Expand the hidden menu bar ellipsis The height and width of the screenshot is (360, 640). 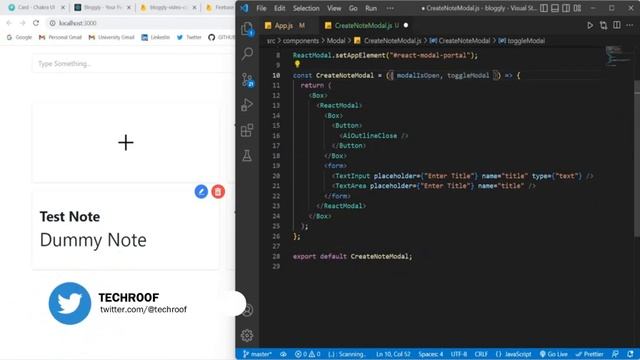click(x=390, y=8)
